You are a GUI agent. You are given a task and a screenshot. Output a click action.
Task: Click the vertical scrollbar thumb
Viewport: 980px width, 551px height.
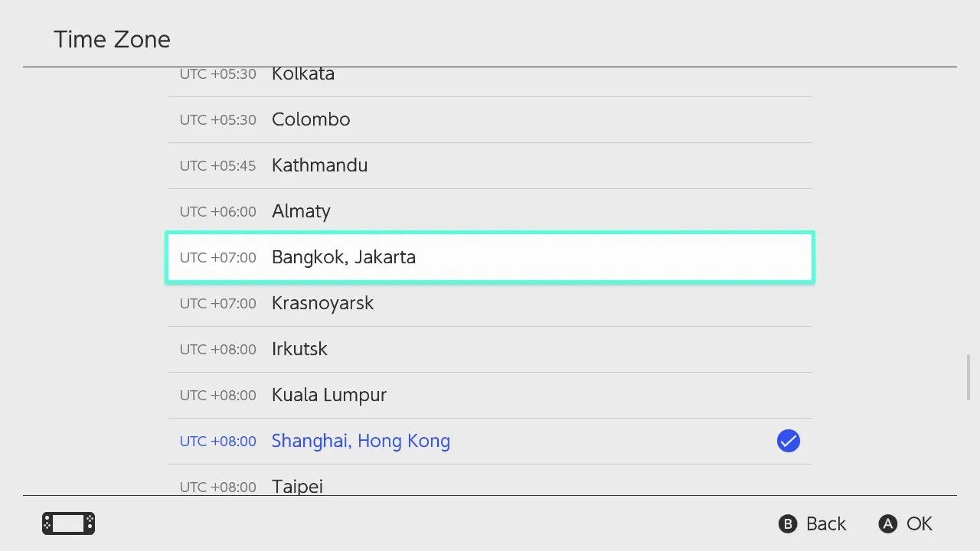pyautogui.click(x=968, y=377)
